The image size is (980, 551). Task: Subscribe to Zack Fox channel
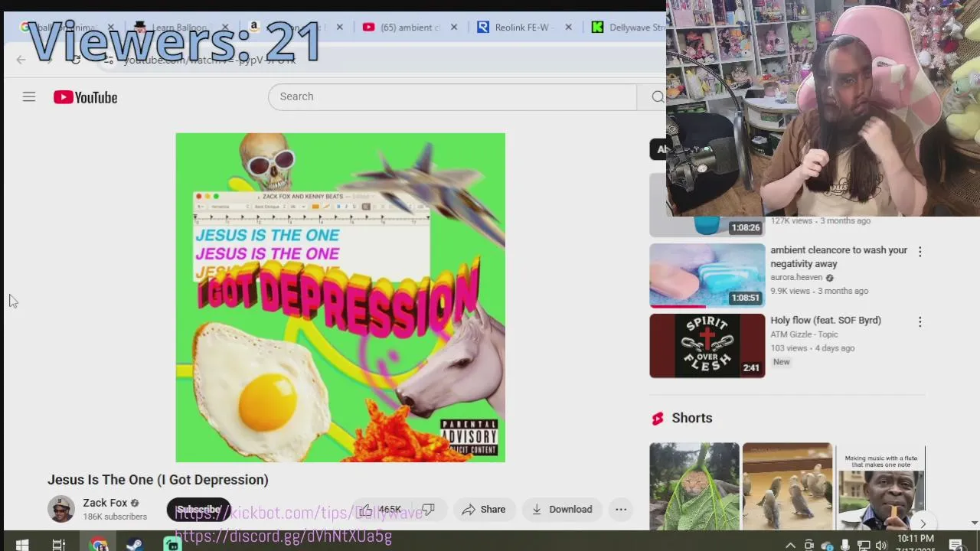[198, 510]
